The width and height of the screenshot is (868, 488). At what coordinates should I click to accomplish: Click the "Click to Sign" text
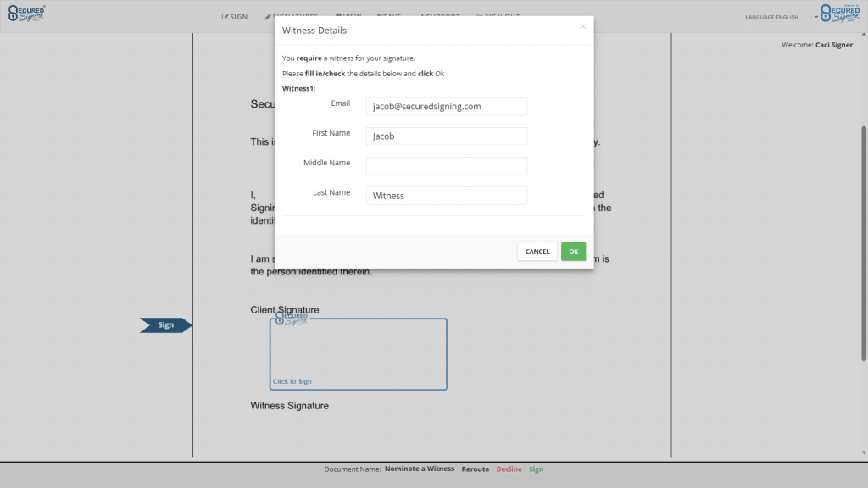point(292,381)
